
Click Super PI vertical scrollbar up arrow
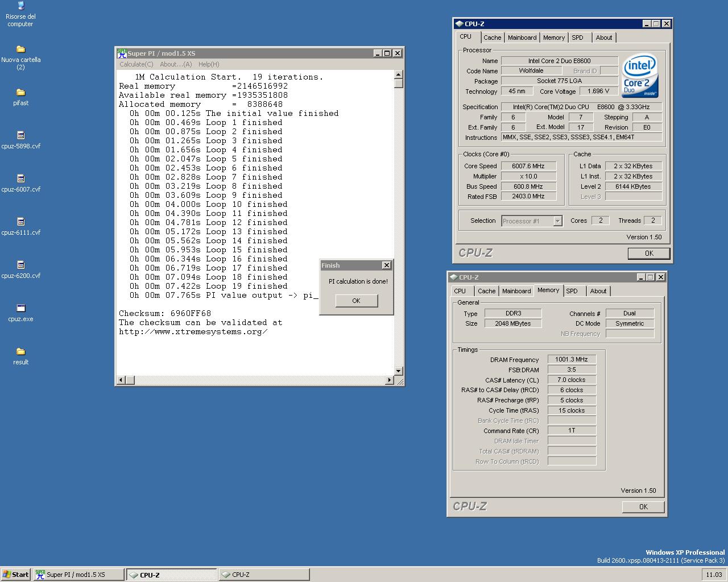(398, 74)
